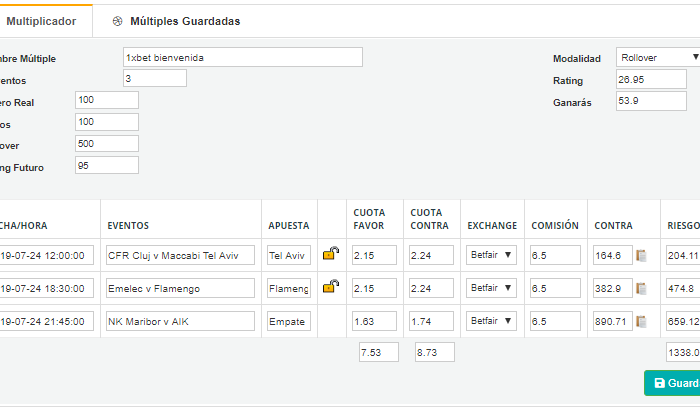Click the NK Maribor v AIK event field

[x=180, y=321]
